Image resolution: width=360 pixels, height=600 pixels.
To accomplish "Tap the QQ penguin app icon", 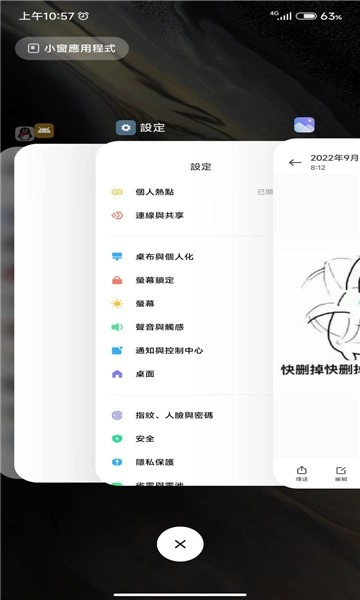I will click(x=24, y=134).
